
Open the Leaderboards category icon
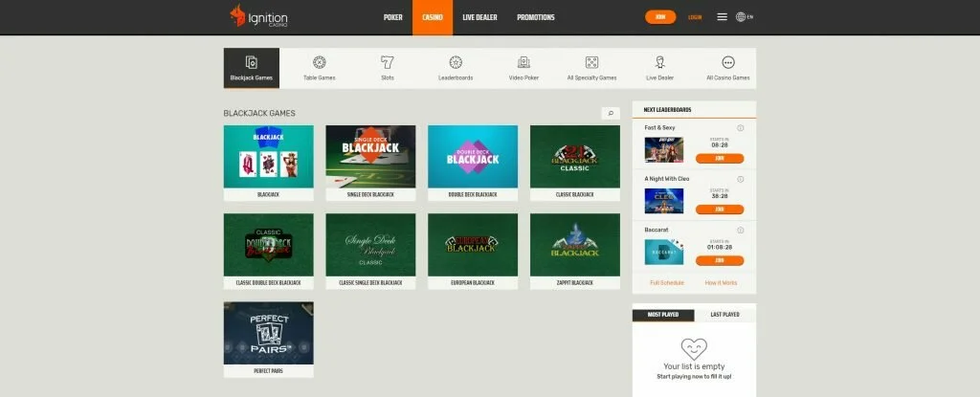pos(456,62)
